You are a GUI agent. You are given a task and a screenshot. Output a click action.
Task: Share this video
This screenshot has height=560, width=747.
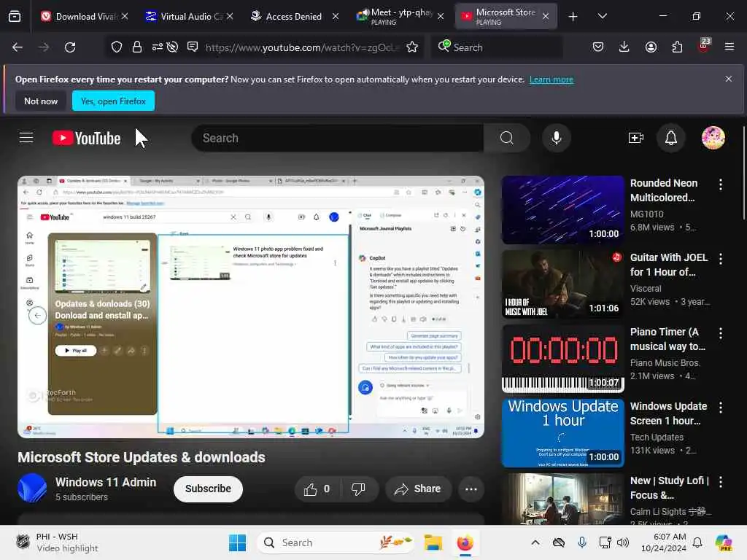418,489
